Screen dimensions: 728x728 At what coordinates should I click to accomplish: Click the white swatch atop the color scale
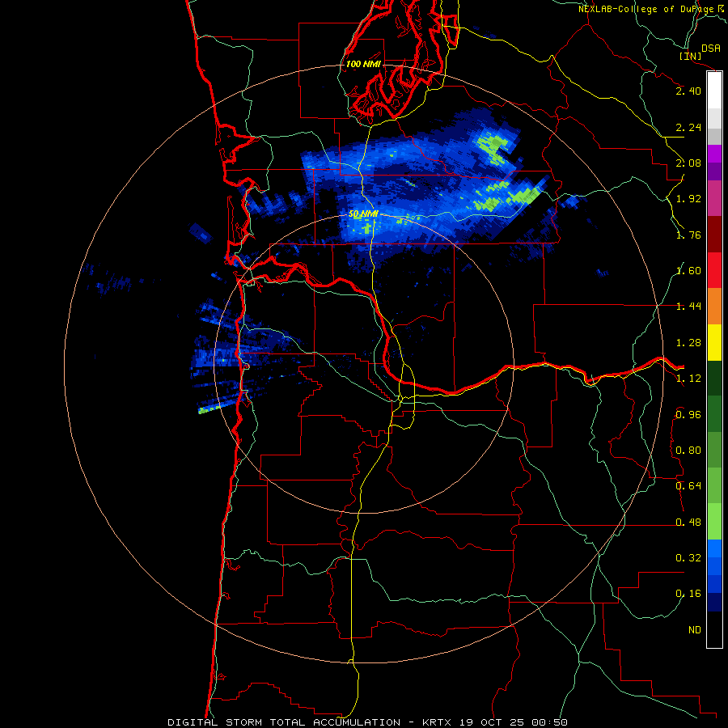(x=714, y=91)
